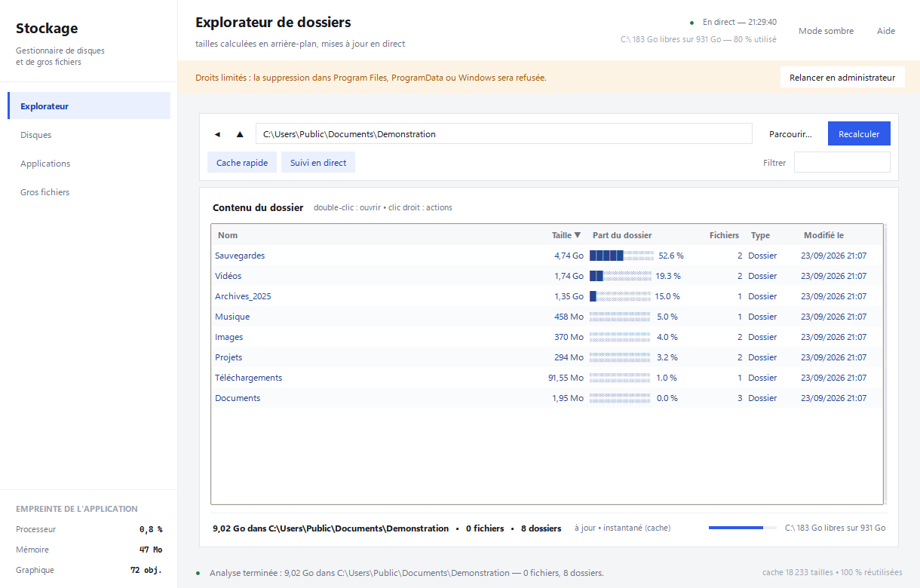Image resolution: width=920 pixels, height=588 pixels.
Task: Sort by the Nom column header
Action: (228, 235)
